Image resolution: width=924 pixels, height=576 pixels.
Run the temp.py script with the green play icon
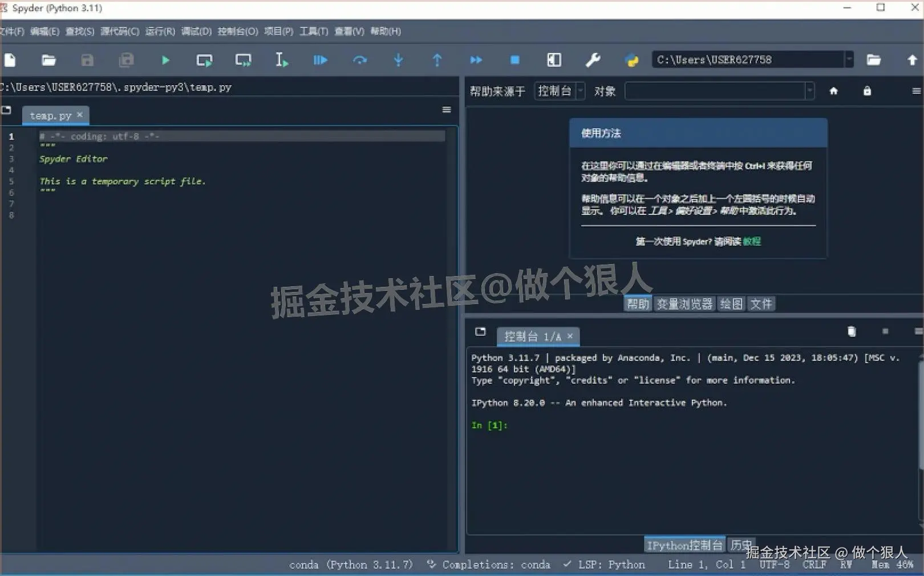pos(165,59)
